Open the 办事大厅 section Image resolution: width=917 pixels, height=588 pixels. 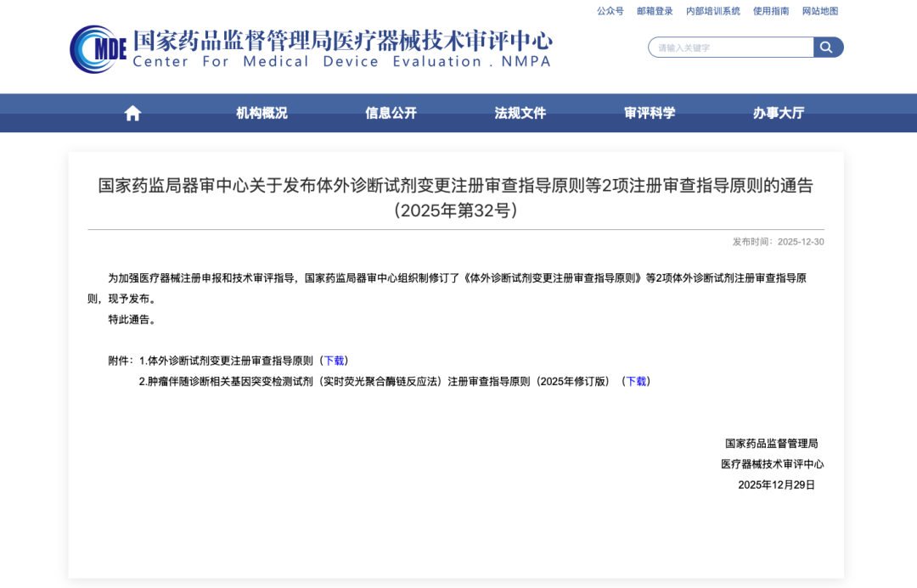pos(778,112)
